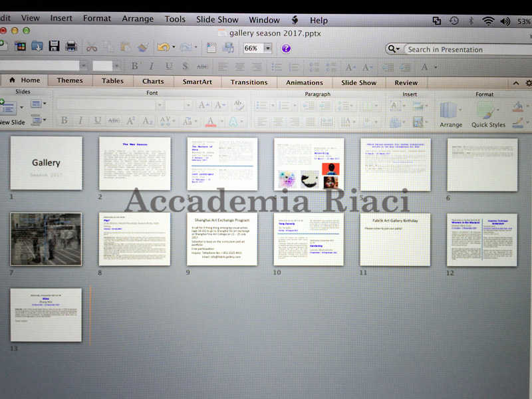Image resolution: width=532 pixels, height=399 pixels.
Task: Open the Charts ribbon tab
Action: [153, 81]
